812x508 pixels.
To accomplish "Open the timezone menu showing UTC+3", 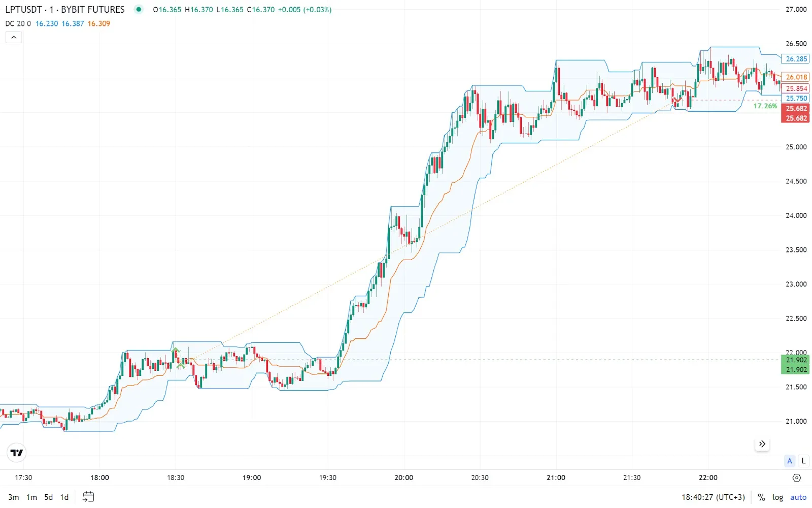I will (x=713, y=497).
